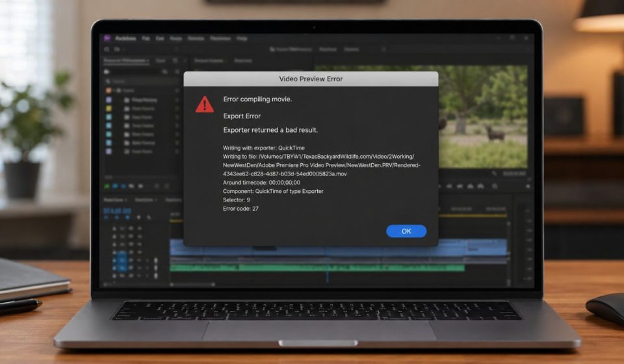Open the File menu in menu bar
This screenshot has width=624, height=364.
(146, 38)
